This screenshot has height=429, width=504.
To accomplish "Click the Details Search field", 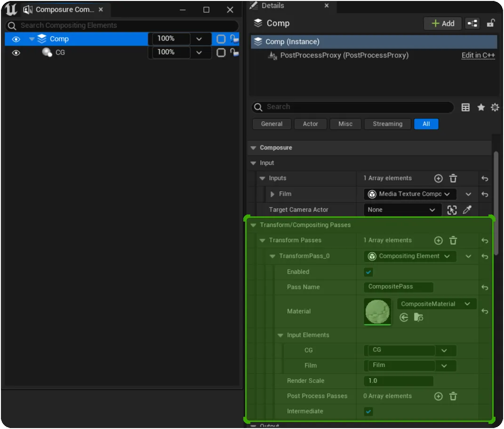I will 352,107.
